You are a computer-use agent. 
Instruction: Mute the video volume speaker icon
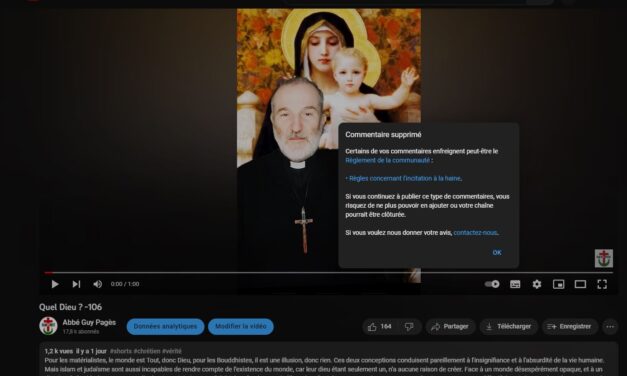tap(97, 284)
